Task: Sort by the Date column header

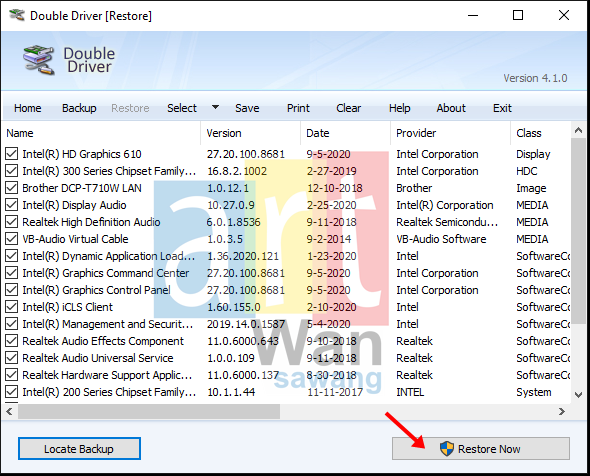Action: [345, 133]
